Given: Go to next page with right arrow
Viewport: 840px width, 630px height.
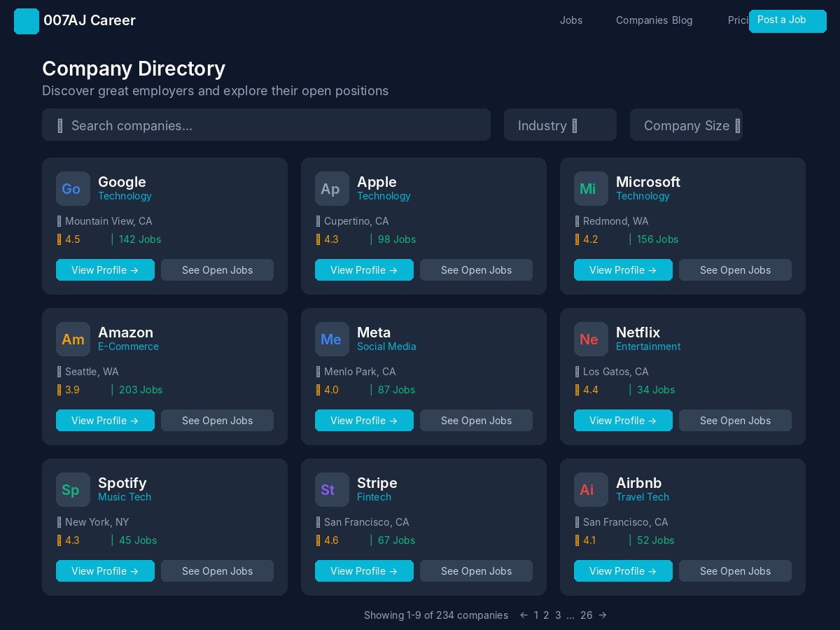Looking at the screenshot, I should tap(603, 615).
